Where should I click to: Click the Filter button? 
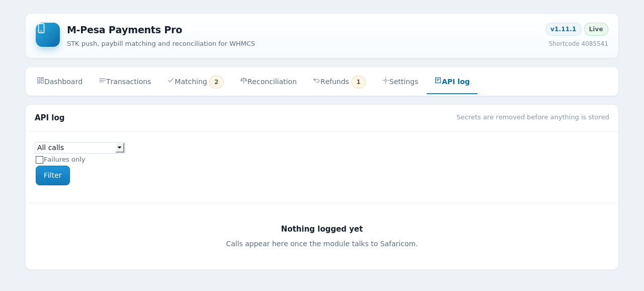pos(53,175)
